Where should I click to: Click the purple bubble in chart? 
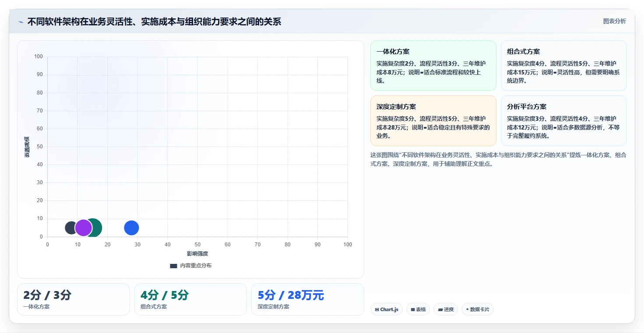tap(84, 228)
